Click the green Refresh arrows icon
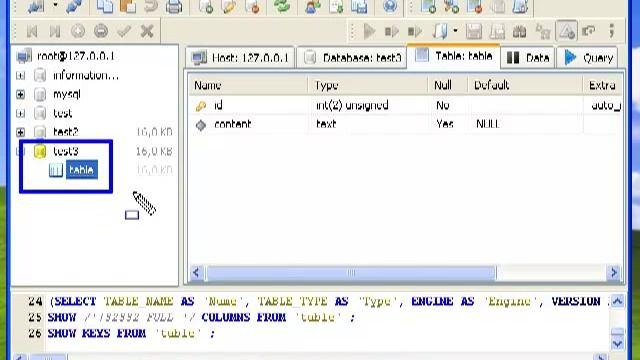This screenshot has width=640, height=360. point(282,7)
